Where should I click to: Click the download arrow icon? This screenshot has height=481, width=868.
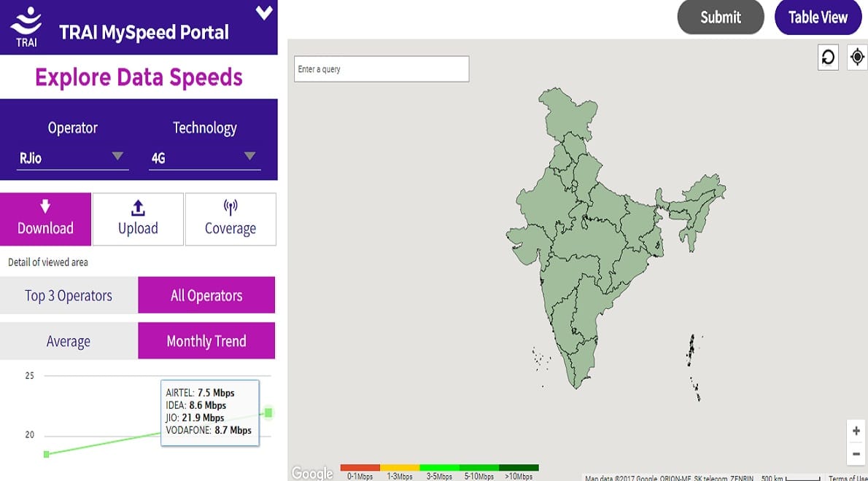(x=45, y=206)
